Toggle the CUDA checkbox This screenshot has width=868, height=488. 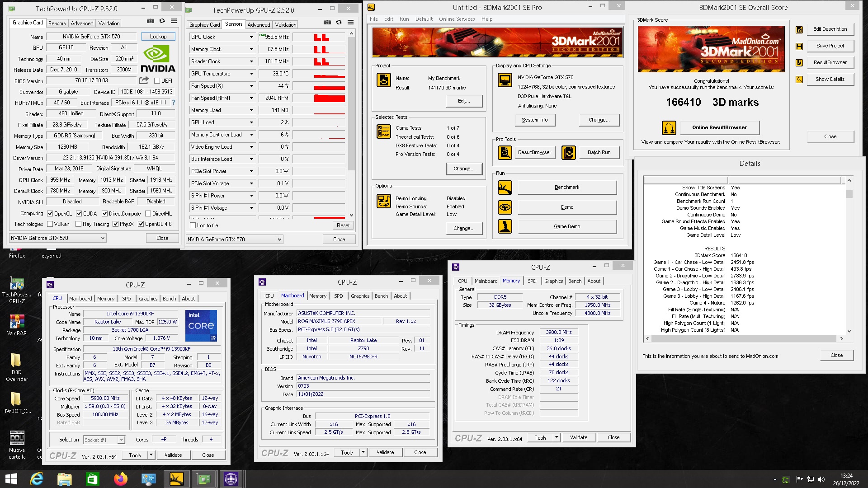point(79,214)
